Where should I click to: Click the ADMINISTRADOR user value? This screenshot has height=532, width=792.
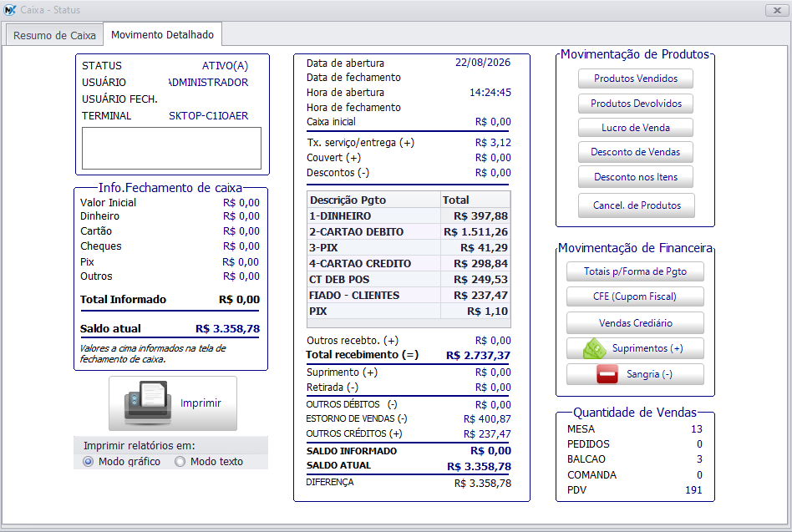click(x=208, y=83)
